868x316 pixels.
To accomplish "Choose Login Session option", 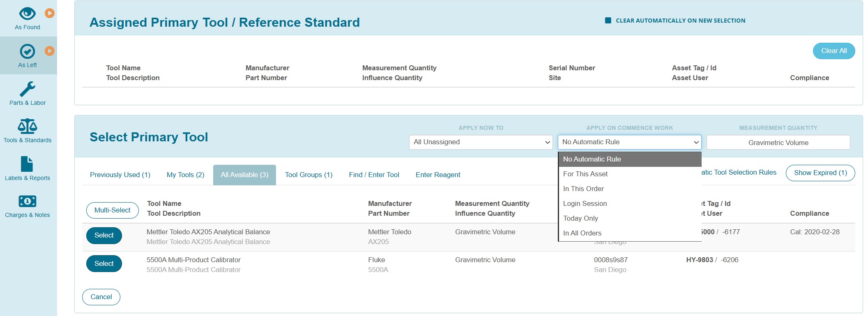I will [630, 203].
